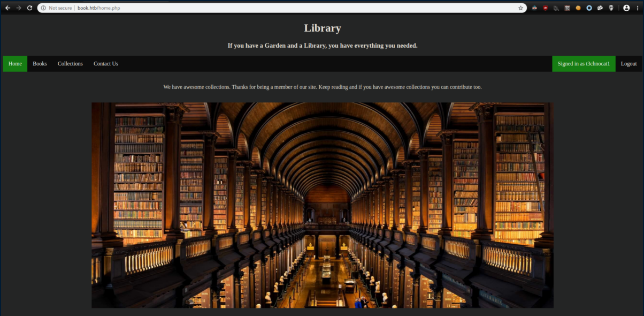Click the browser back arrow

tap(7, 8)
